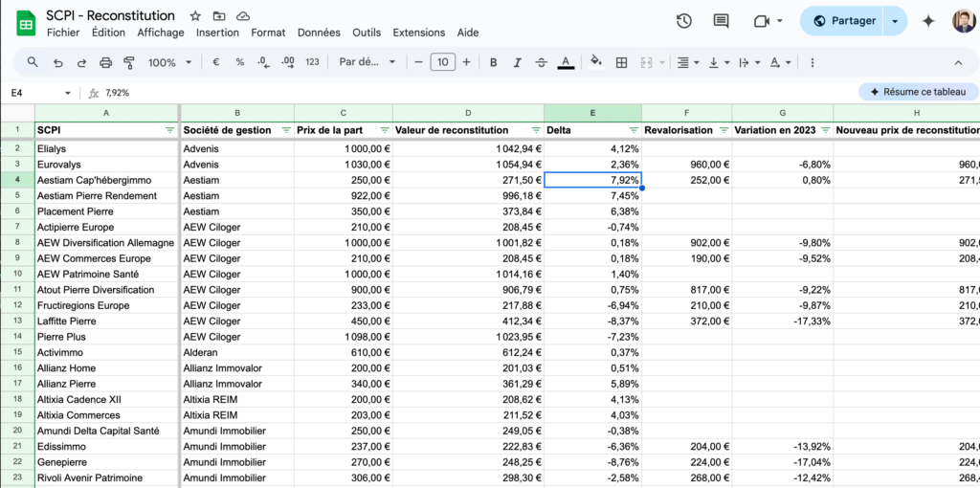This screenshot has height=488, width=980.
Task: Open the Insertion menu
Action: point(217,33)
